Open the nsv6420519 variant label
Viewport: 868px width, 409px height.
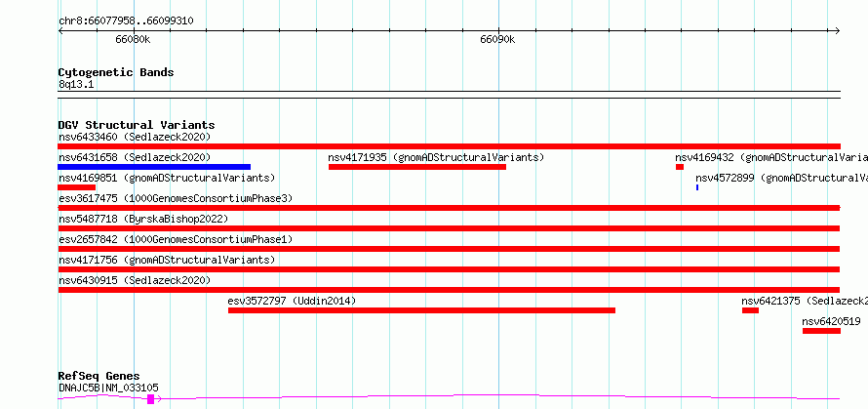click(x=832, y=321)
